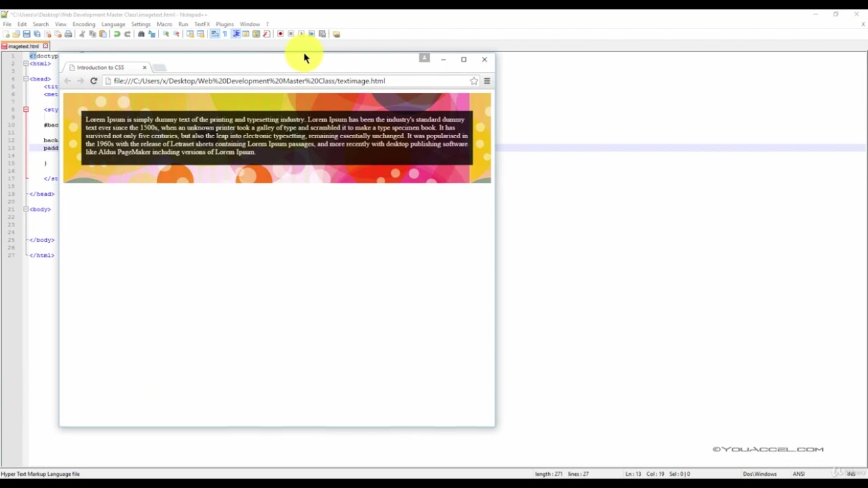Close the Introduction to CSS tab
Screen dimensions: 868x488
click(144, 67)
